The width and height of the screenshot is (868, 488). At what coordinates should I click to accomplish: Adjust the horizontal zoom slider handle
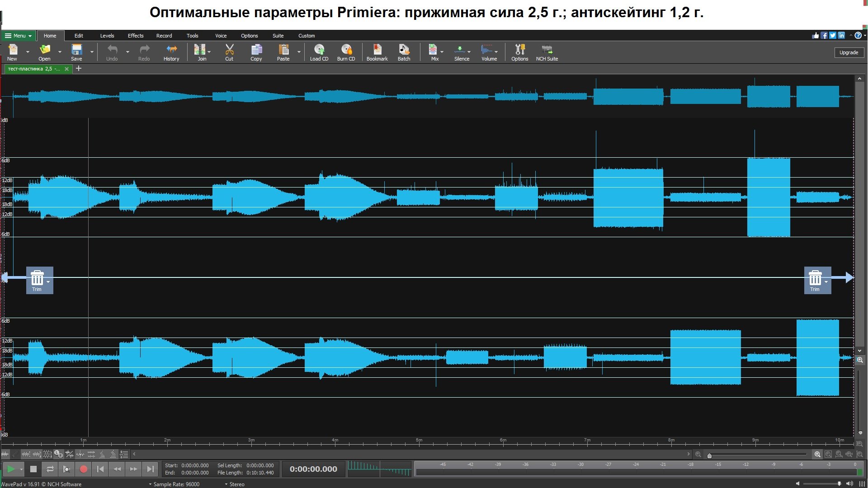coord(709,455)
